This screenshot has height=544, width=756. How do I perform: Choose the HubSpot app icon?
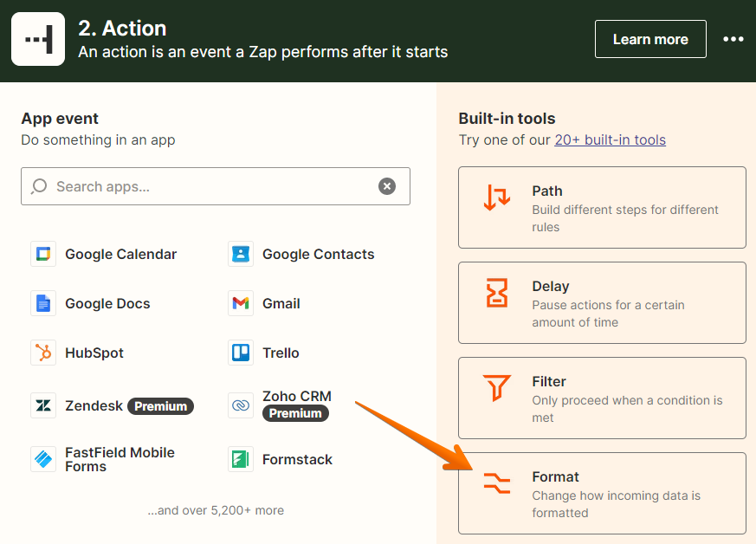click(x=43, y=353)
